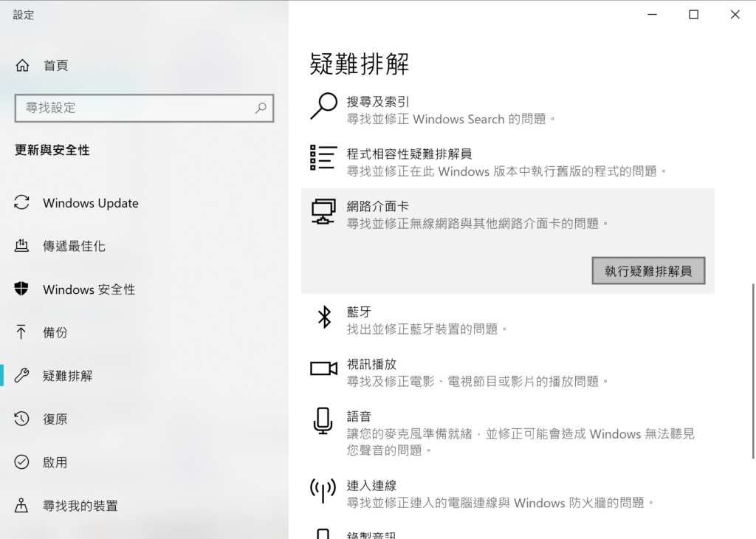Click the 語音 microphone icon
The width and height of the screenshot is (756, 539).
coord(323,421)
